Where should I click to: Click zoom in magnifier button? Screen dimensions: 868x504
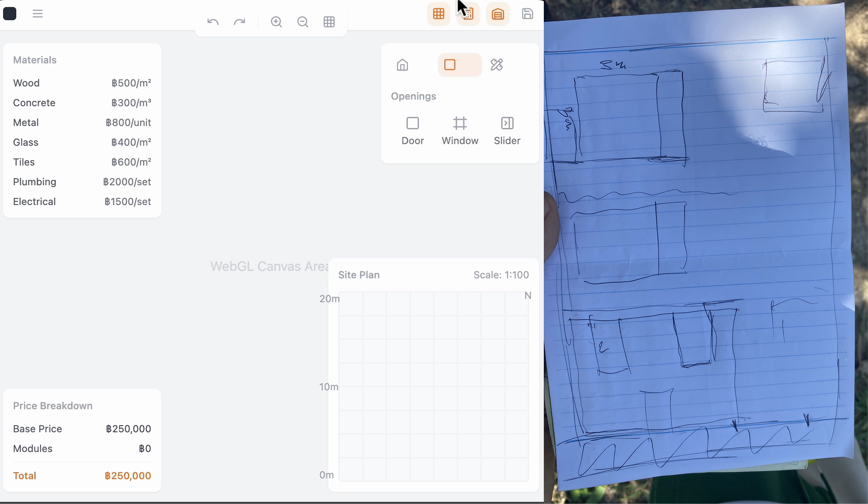pyautogui.click(x=277, y=21)
